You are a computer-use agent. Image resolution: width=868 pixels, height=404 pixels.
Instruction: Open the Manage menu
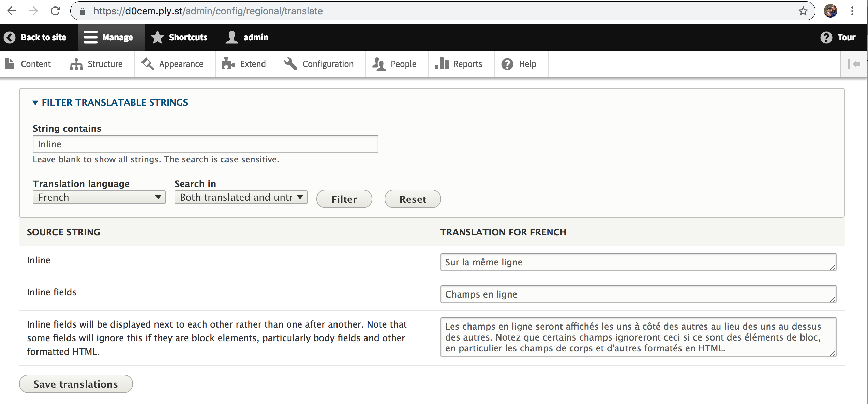[111, 37]
